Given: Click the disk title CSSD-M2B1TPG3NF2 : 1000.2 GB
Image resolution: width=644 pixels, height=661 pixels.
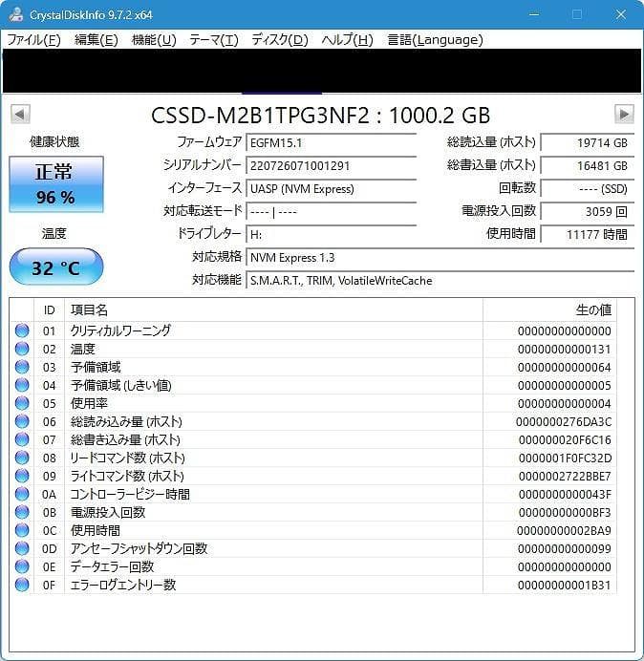Looking at the screenshot, I should [321, 115].
